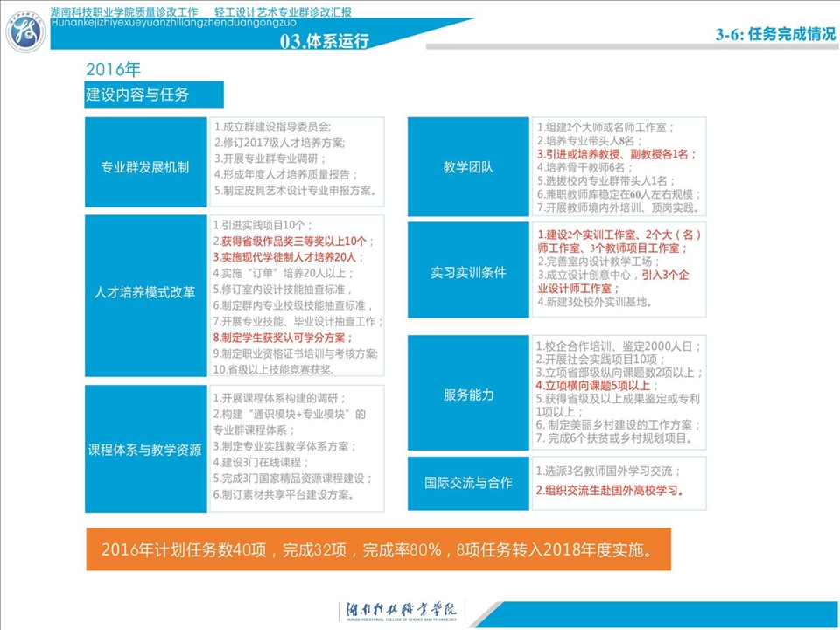Viewport: 840px width, 630px height.
Task: Click '4.建设3门在线课程' line
Action: (261, 462)
